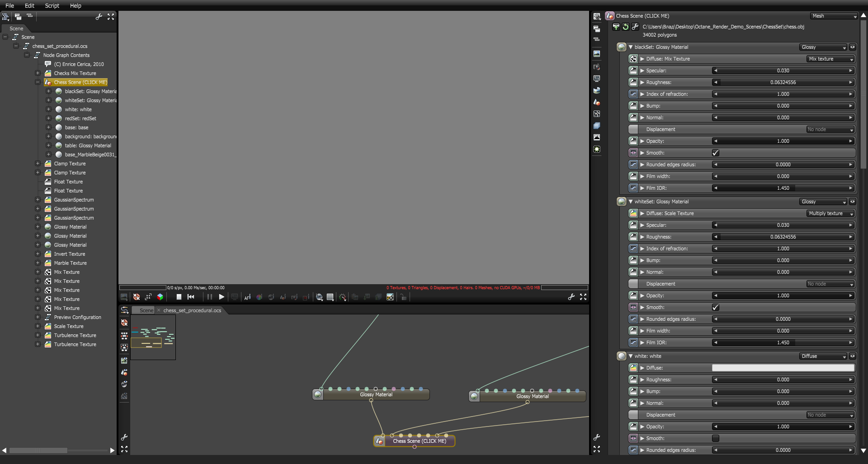Open the white material Diffuse type dropdown
Screen dimensions: 868x464
823,356
